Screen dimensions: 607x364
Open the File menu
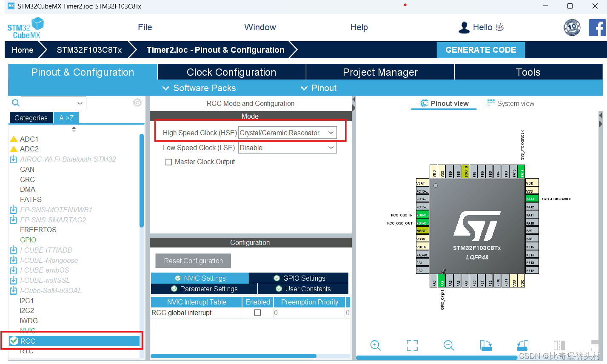tap(145, 27)
